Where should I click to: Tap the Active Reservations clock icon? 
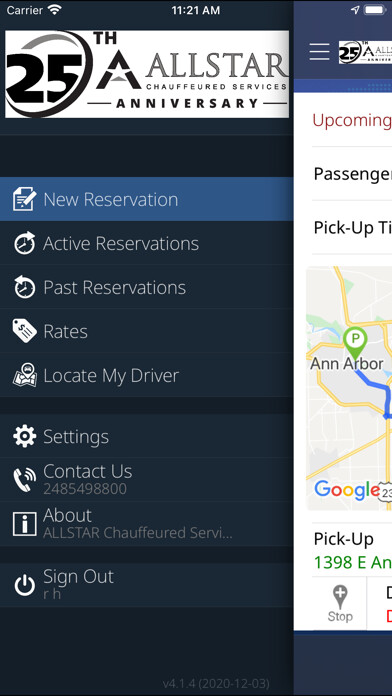[x=25, y=243]
